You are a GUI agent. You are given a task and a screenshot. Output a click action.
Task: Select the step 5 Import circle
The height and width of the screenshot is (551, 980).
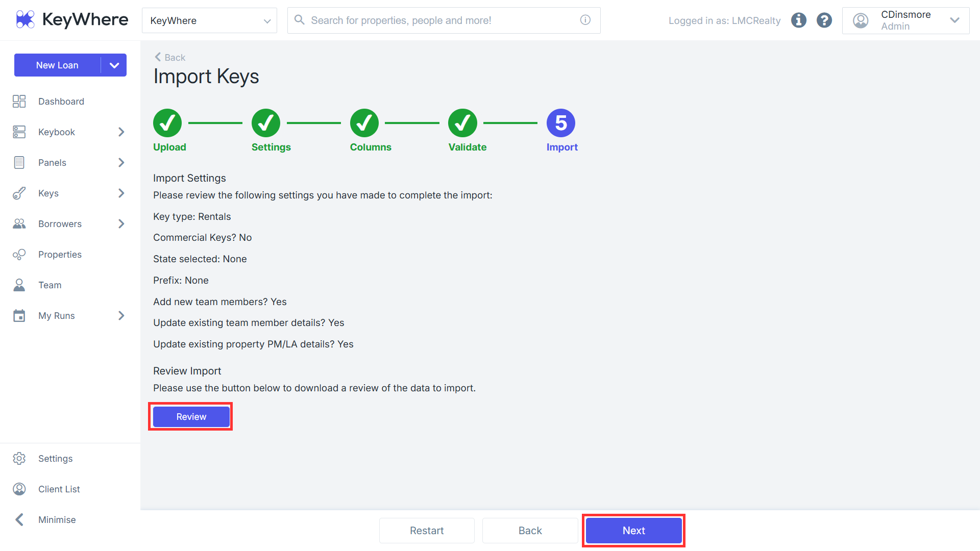tap(561, 123)
